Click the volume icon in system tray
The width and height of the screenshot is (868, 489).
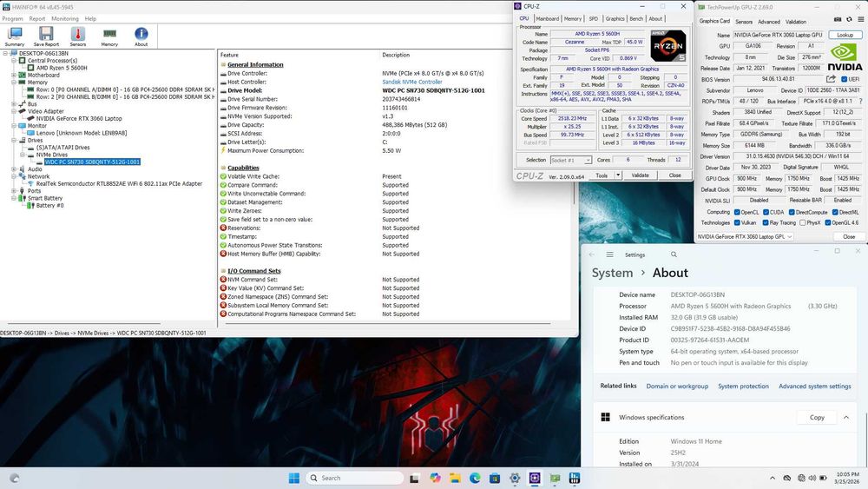[812, 478]
